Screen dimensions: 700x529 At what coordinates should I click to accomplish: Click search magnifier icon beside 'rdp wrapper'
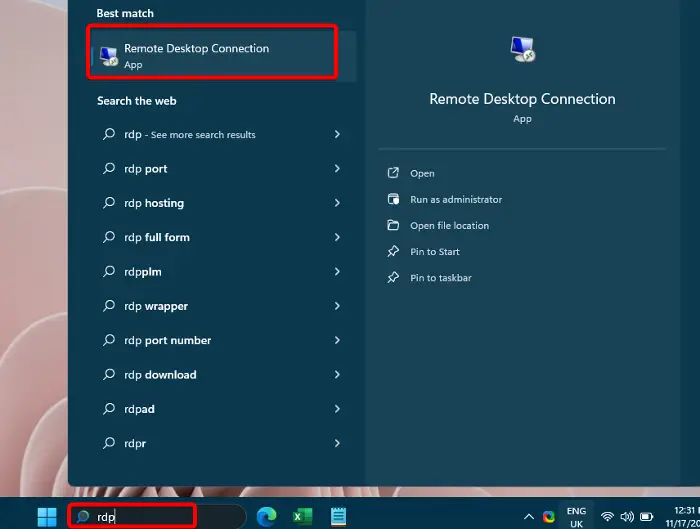pyautogui.click(x=108, y=305)
